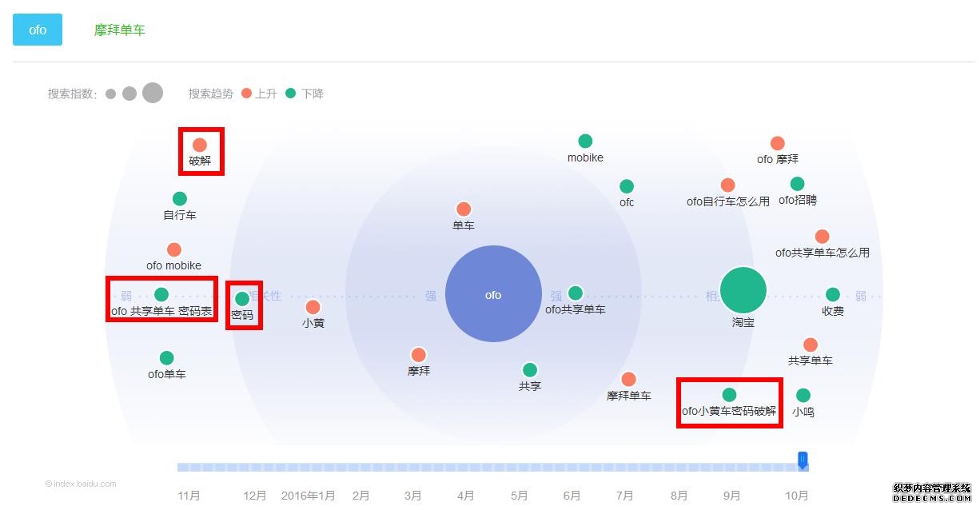
Task: Click the green 小鸣 keyword dot
Action: (x=803, y=396)
